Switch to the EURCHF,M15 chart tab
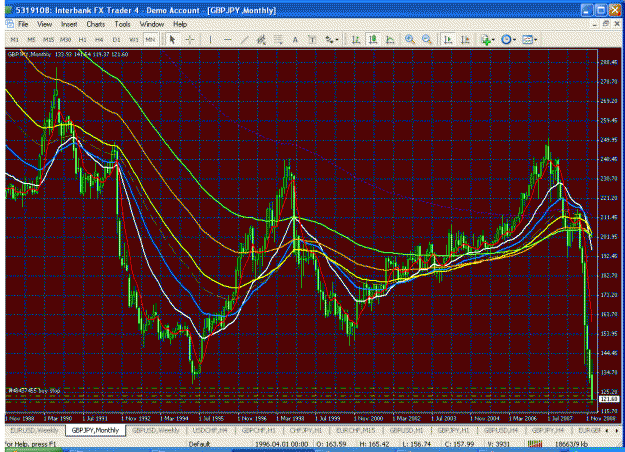The image size is (625, 452). (x=355, y=430)
